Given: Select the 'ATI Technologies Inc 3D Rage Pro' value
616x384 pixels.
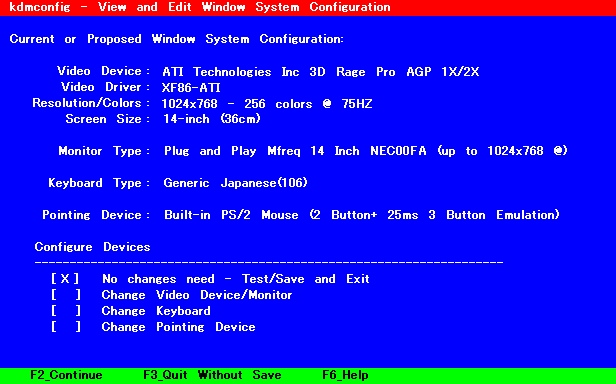Looking at the screenshot, I should (x=321, y=72).
